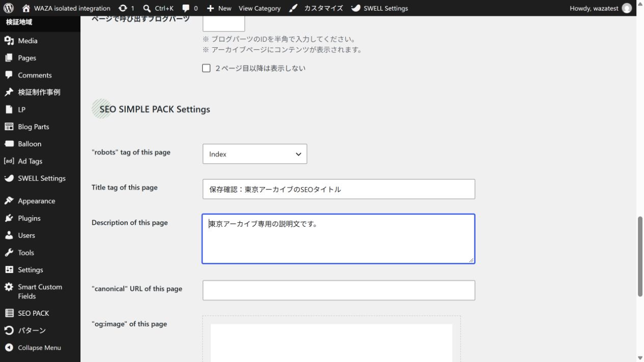Click the Description textarea
Screen dimensions: 644x362
point(339,239)
